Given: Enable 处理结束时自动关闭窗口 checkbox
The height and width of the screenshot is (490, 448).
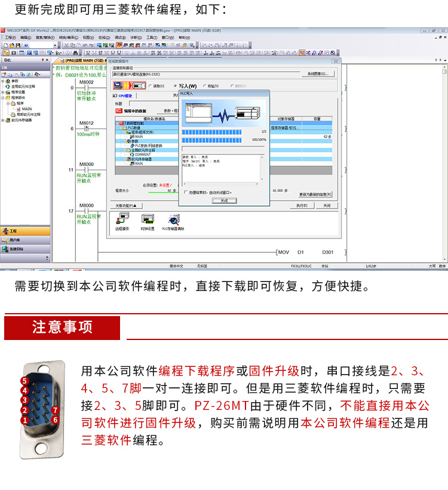Looking at the screenshot, I should [x=185, y=192].
